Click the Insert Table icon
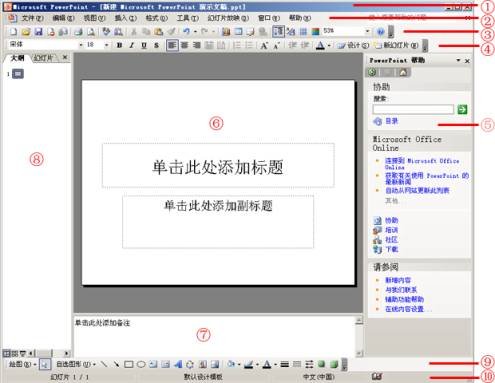Viewport: 495px width, 383px height. pos(238,32)
